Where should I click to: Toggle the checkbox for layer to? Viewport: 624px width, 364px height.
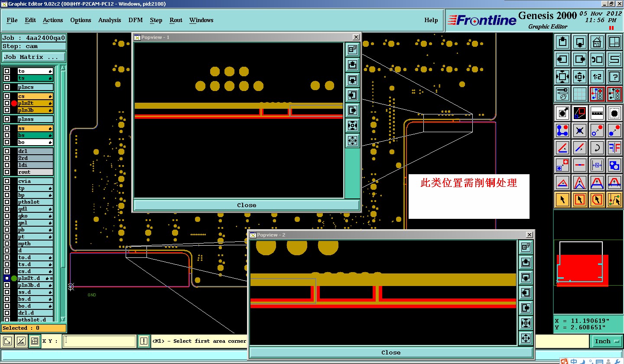pos(7,71)
